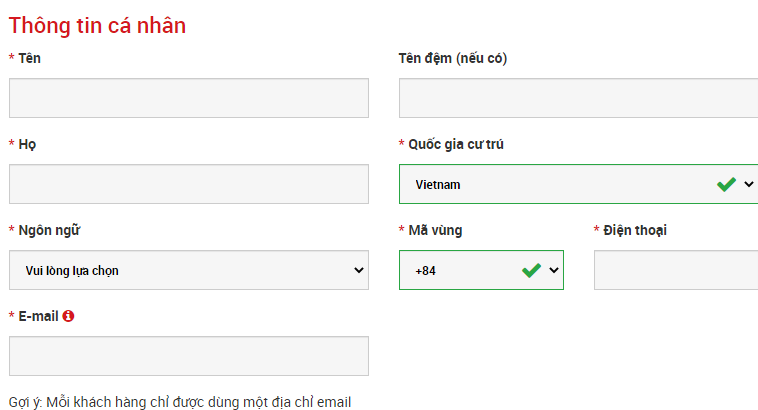Click the 'Thông tin cá nhân' heading
758x410 pixels.
(97, 26)
